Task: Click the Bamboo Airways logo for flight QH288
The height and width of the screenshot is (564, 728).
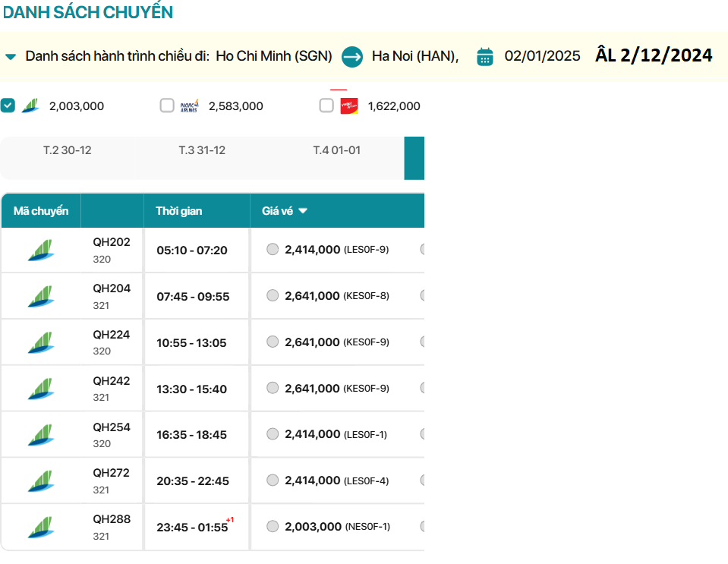Action: pyautogui.click(x=41, y=528)
